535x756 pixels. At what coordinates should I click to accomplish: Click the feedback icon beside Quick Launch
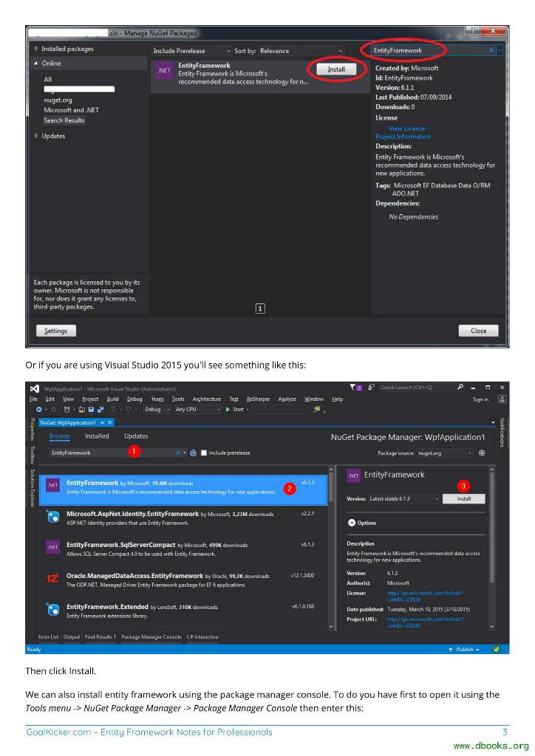tap(372, 387)
